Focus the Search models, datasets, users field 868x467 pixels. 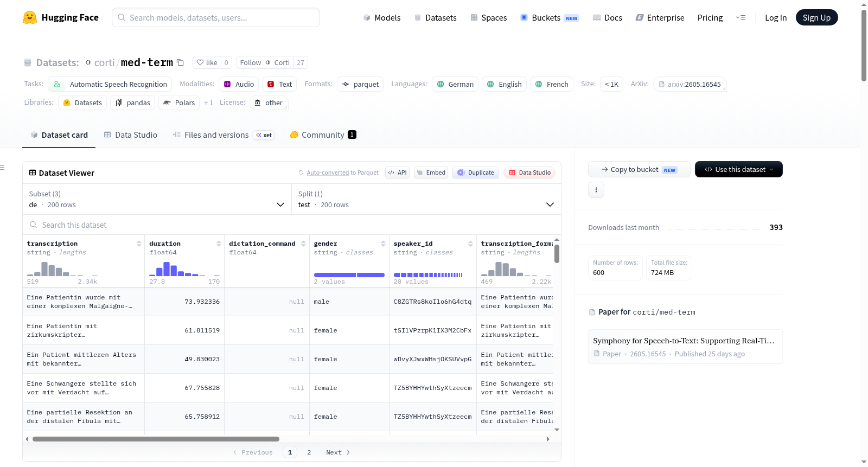[216, 17]
